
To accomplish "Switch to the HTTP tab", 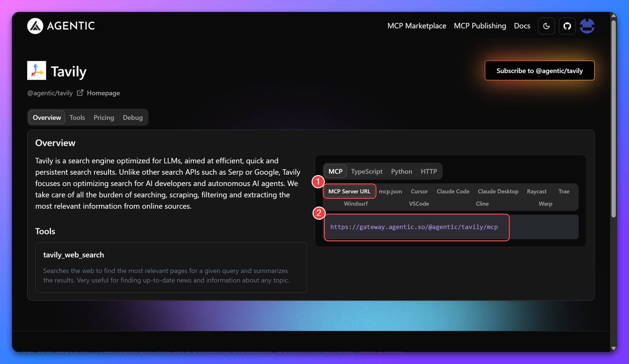I will pyautogui.click(x=429, y=171).
